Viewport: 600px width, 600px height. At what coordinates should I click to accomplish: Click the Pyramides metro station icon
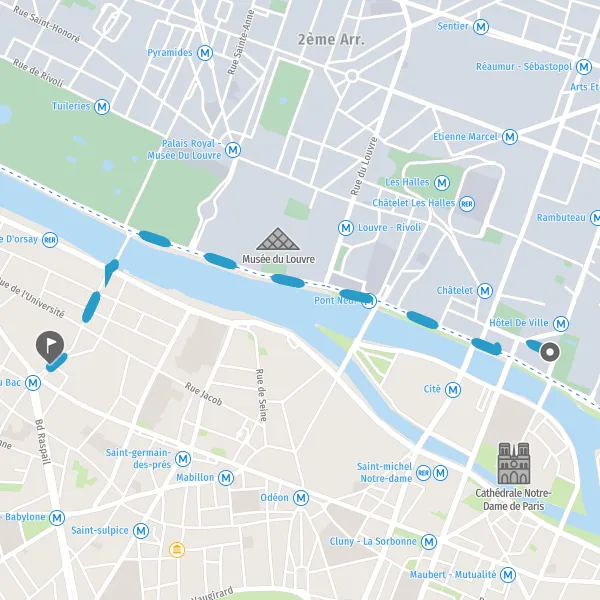click(205, 52)
